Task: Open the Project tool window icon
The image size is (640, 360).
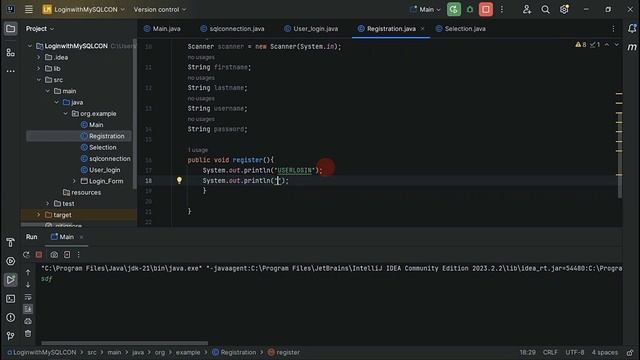Action: point(11,29)
